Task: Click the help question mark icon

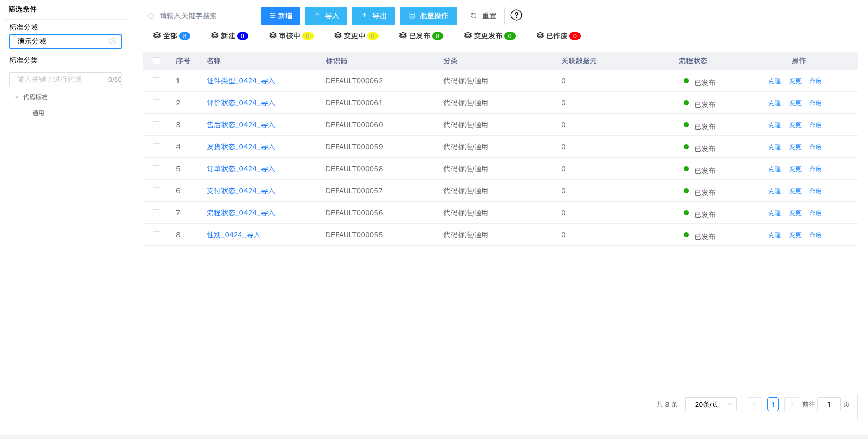Action: 516,15
